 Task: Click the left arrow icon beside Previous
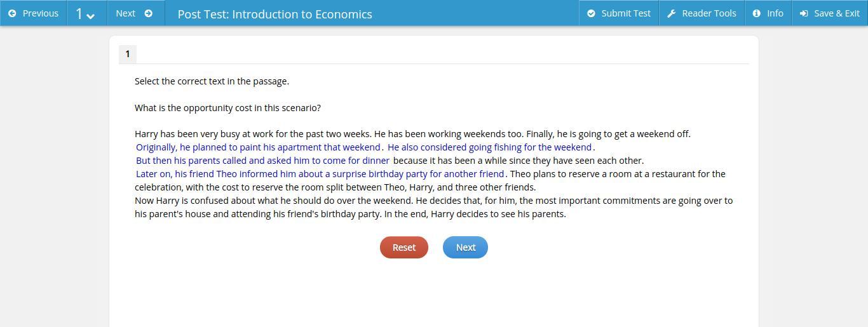click(x=12, y=13)
